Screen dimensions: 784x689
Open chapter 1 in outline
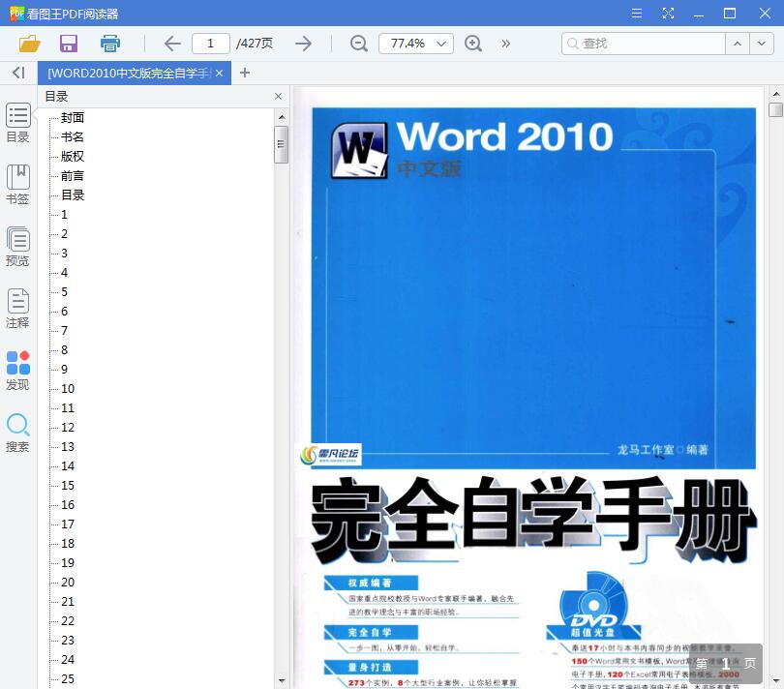(64, 215)
